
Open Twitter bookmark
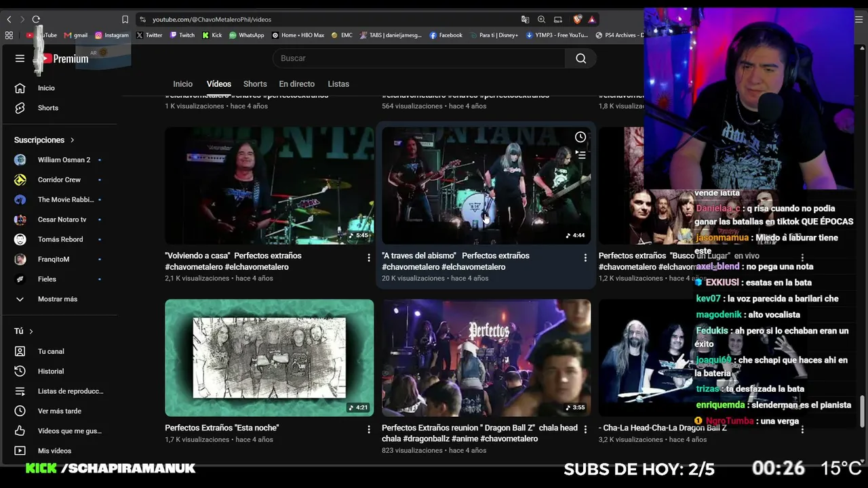[150, 35]
